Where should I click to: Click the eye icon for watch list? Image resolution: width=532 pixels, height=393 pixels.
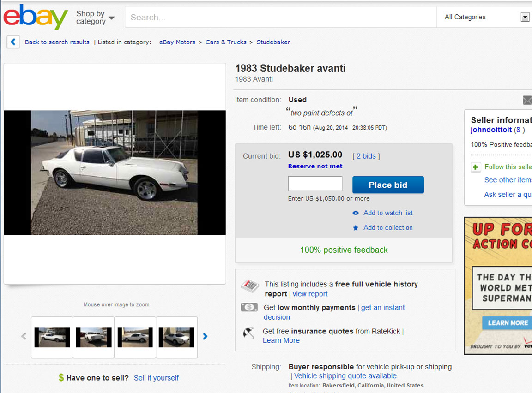click(x=356, y=213)
